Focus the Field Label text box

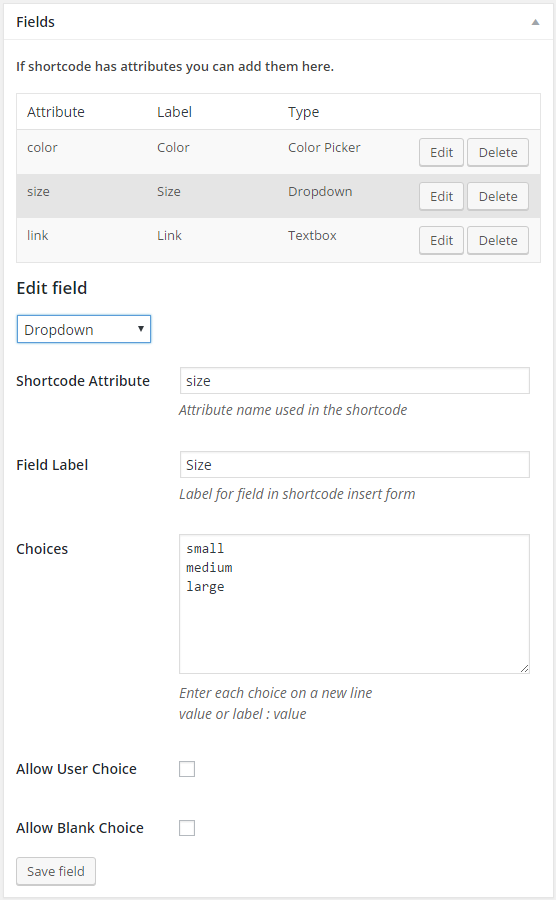[355, 464]
